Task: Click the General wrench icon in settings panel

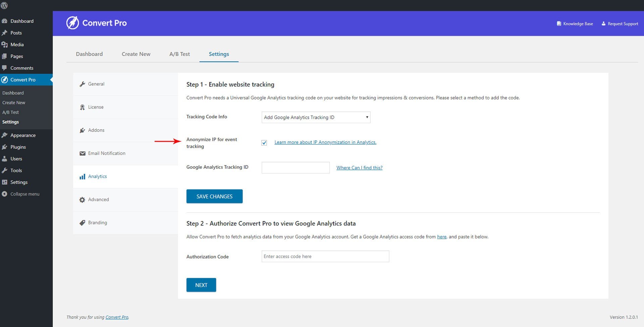Action: click(x=82, y=84)
